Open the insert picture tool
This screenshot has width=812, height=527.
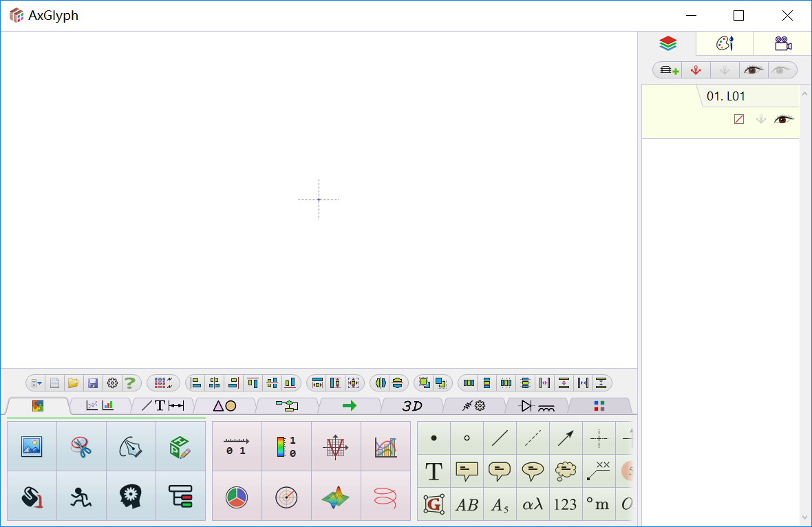pos(32,447)
